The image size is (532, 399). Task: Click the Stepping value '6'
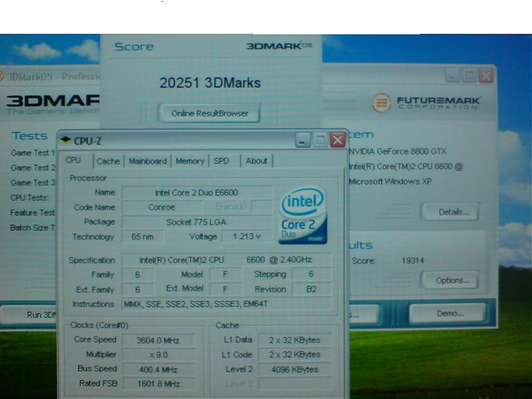pos(311,274)
